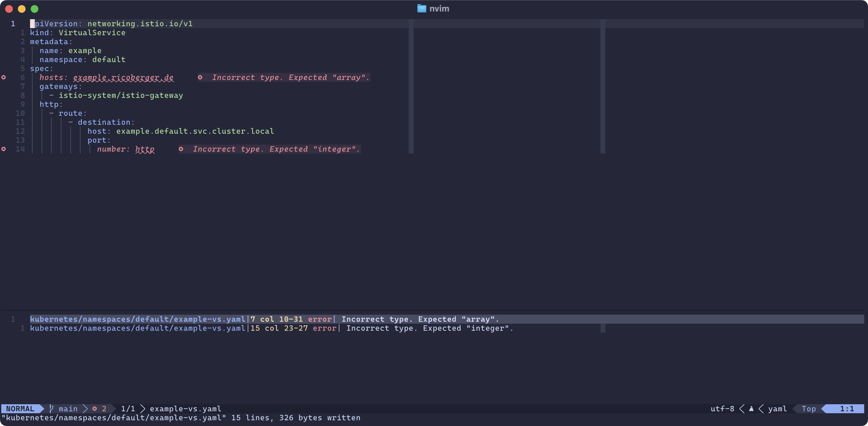Click the hosts key
Screen dimensions: 868x426
coord(51,78)
